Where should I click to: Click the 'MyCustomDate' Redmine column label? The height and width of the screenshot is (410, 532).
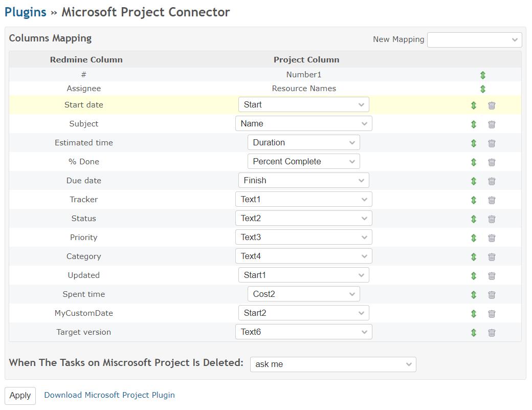click(84, 313)
